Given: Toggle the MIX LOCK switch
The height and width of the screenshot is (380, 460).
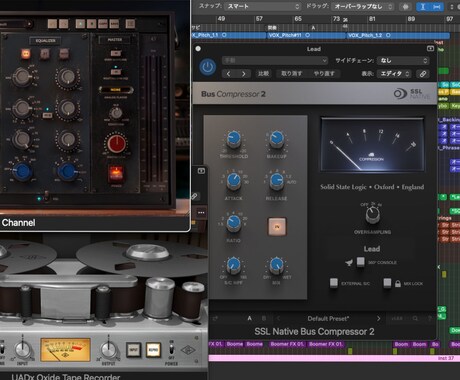Looking at the screenshot, I should click(387, 283).
